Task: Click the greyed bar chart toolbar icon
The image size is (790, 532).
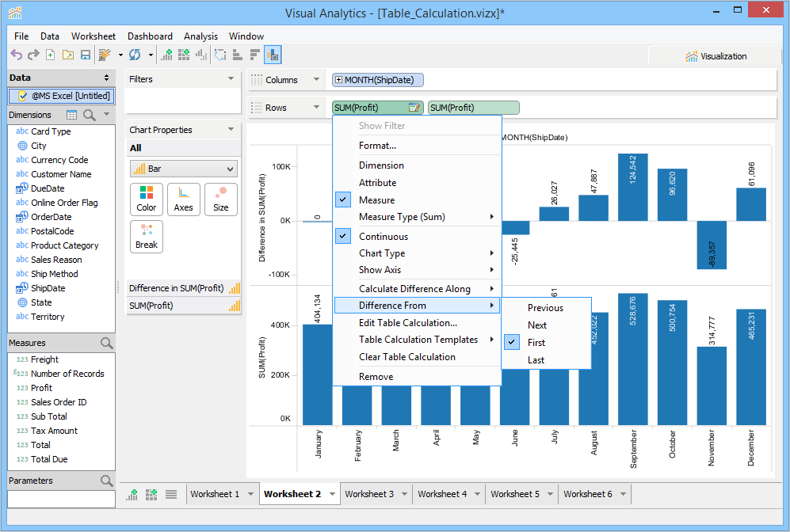Action: pos(201,55)
